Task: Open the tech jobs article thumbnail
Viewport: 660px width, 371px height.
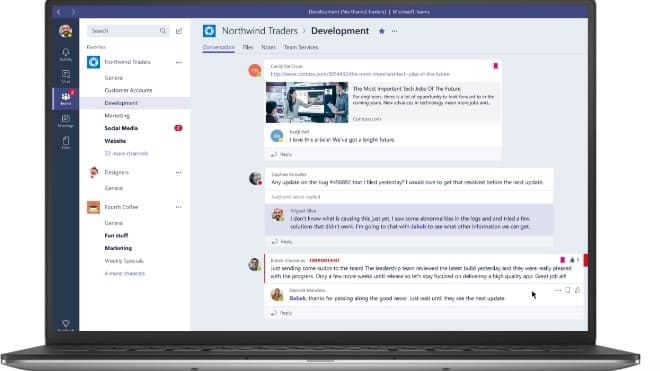Action: click(307, 102)
